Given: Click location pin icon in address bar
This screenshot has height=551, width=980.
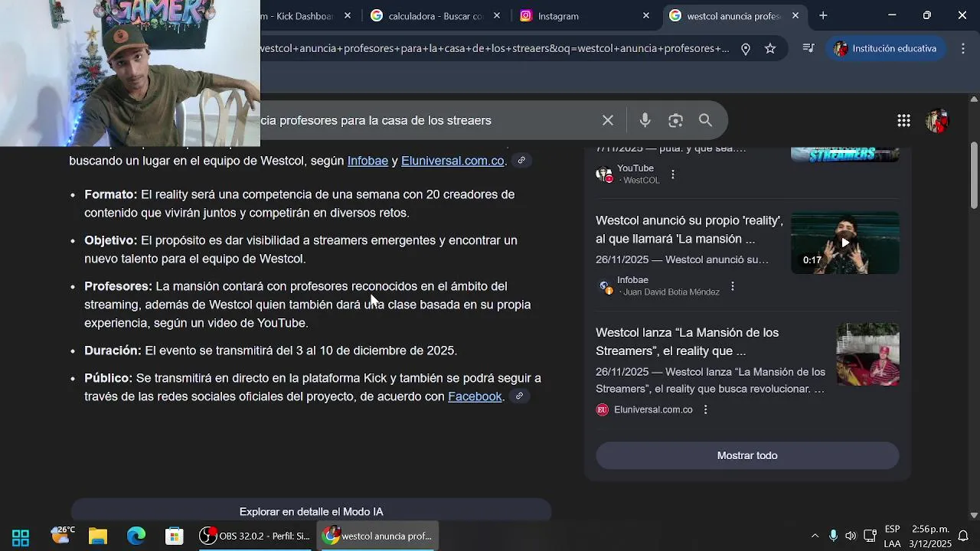Looking at the screenshot, I should tap(746, 48).
